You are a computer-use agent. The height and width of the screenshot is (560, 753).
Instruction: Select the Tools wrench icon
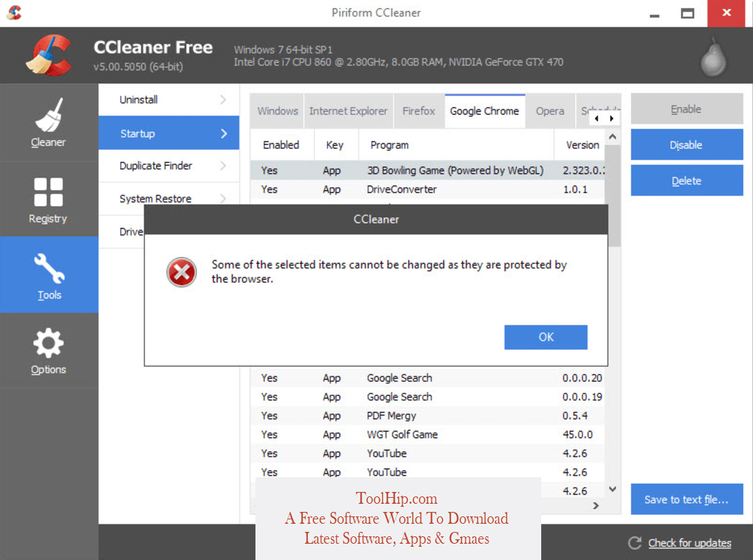click(49, 268)
